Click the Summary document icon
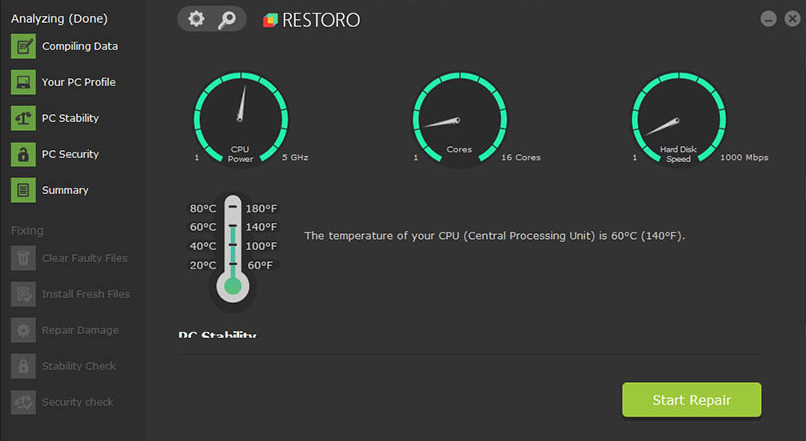This screenshot has height=441, width=806. 23,190
